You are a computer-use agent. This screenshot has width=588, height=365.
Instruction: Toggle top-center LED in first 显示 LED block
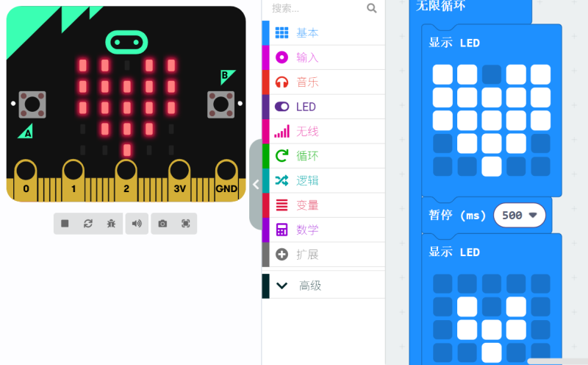point(491,74)
